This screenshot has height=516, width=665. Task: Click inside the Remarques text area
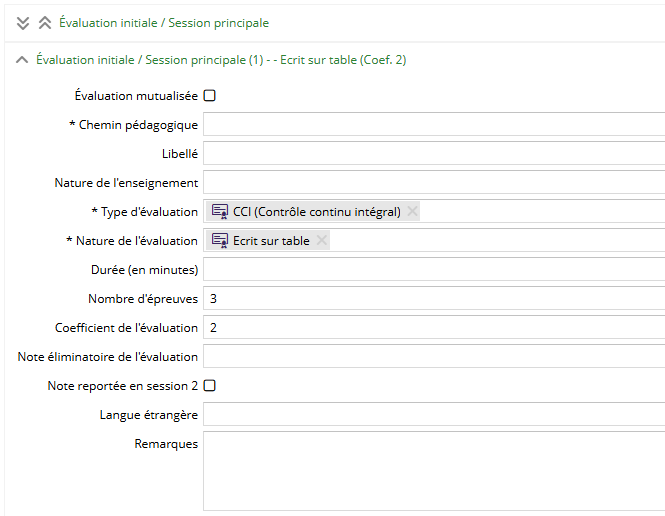click(434, 471)
